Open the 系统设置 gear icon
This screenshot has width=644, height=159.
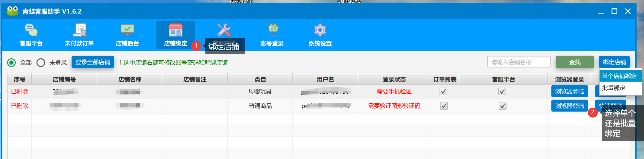[320, 30]
